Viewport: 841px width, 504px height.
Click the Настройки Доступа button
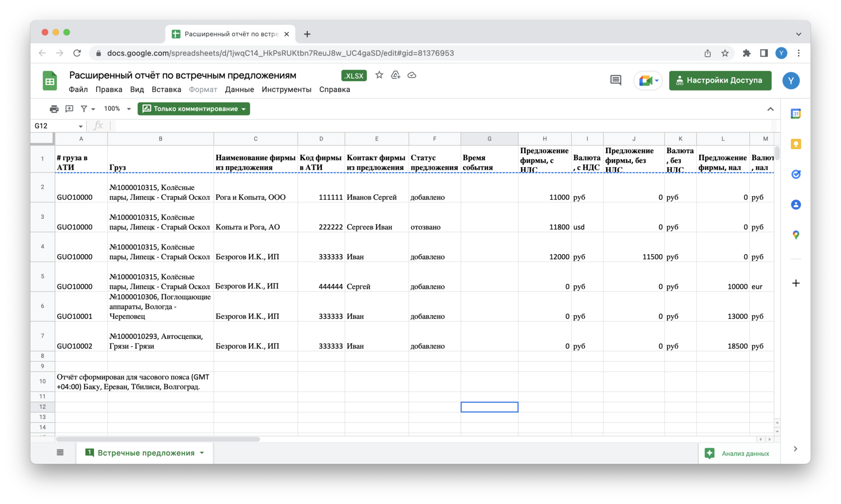pyautogui.click(x=720, y=80)
